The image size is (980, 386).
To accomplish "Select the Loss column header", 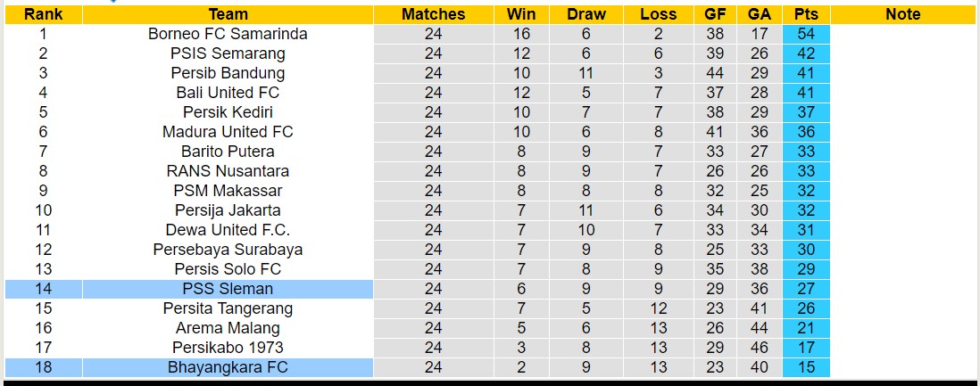I will (x=658, y=14).
